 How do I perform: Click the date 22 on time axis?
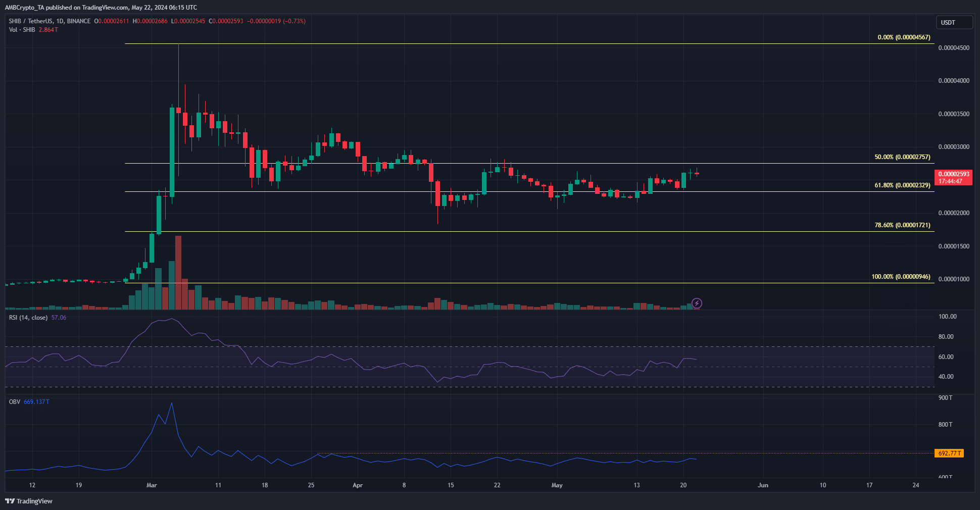(x=497, y=485)
